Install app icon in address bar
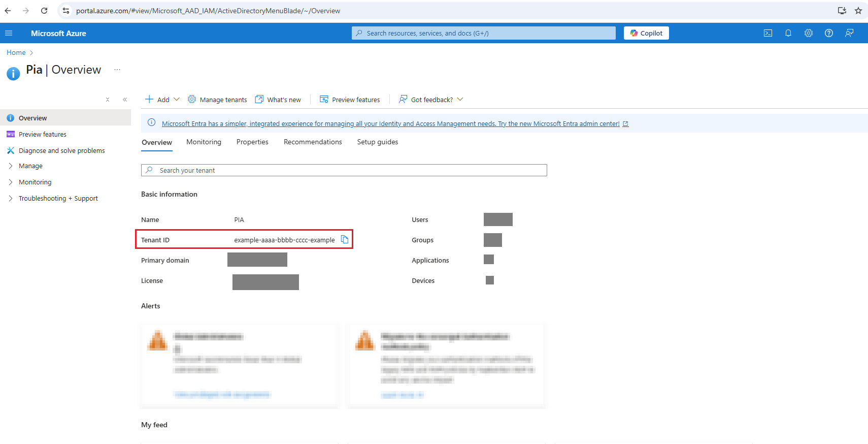 [842, 11]
